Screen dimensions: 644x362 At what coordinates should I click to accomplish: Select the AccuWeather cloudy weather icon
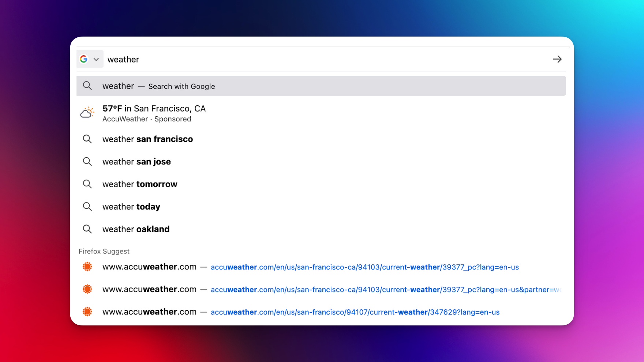click(87, 112)
